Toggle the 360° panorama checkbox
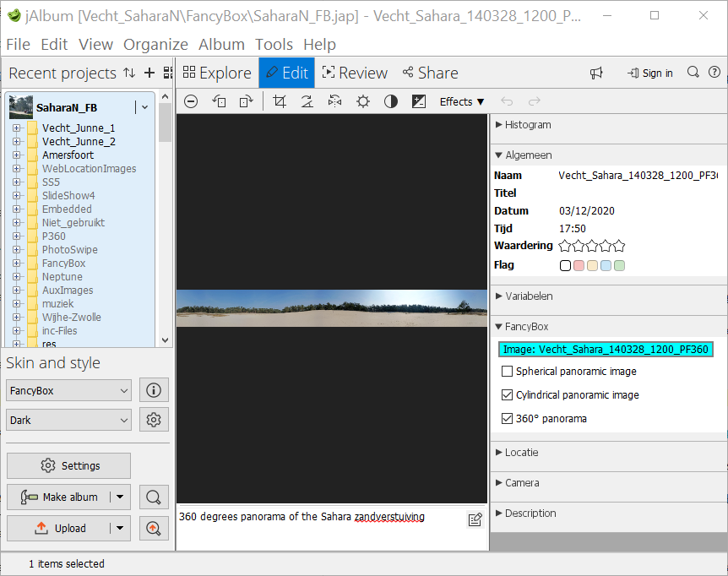Screen dimensions: 728x576 tap(507, 419)
